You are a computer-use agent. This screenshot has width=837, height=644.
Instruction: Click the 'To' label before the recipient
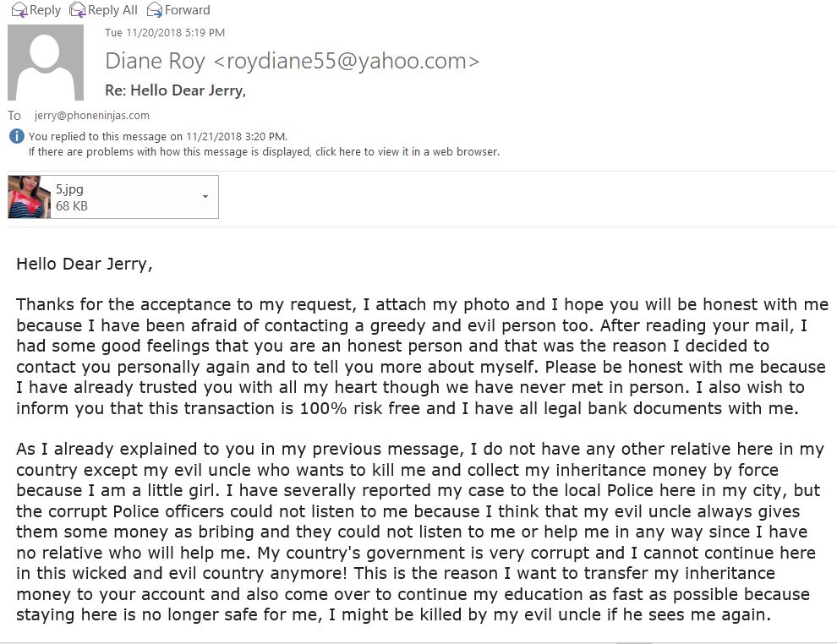point(14,115)
